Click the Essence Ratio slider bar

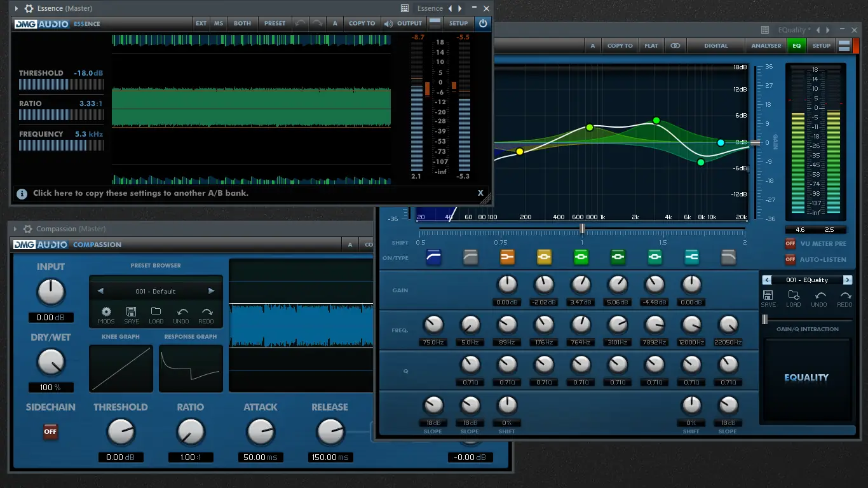[61, 115]
